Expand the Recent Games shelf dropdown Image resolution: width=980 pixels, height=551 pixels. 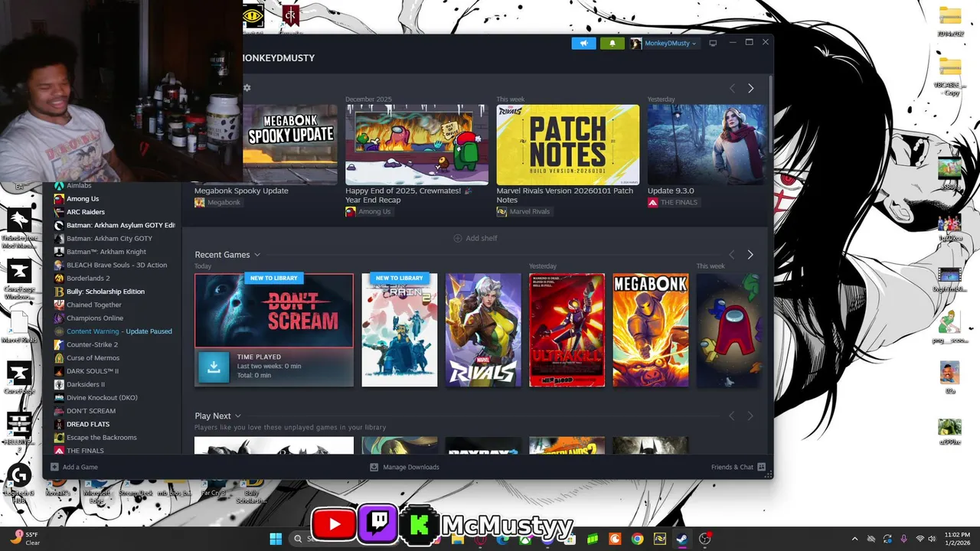[x=257, y=255]
